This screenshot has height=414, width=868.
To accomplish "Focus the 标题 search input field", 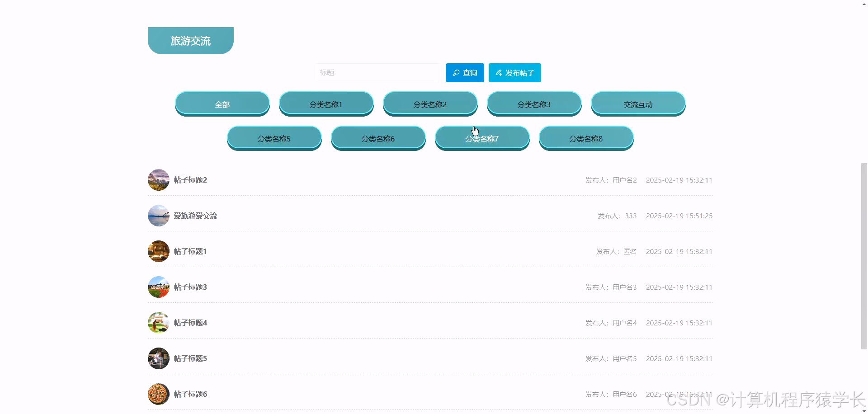I will tap(378, 73).
